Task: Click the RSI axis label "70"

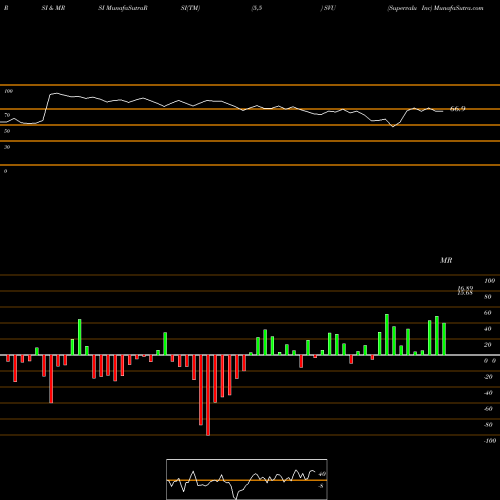Action: [x=7, y=115]
